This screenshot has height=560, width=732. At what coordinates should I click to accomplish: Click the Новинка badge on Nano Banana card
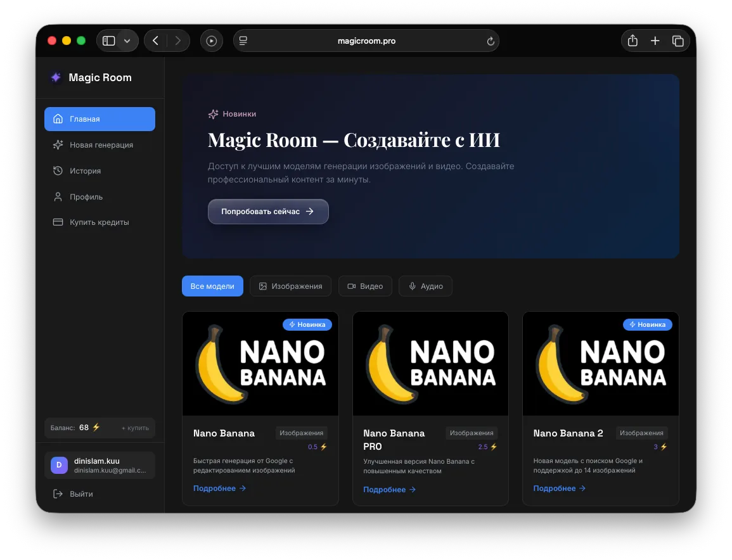[307, 324]
